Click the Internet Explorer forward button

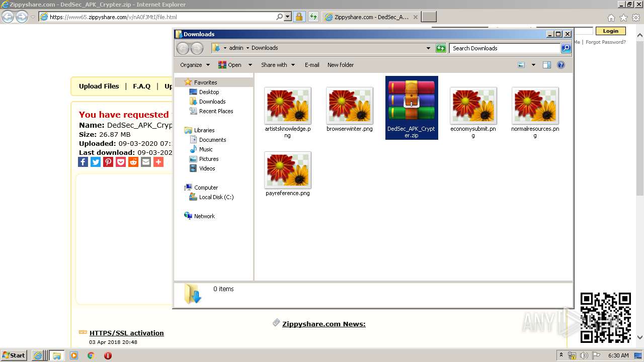(22, 17)
